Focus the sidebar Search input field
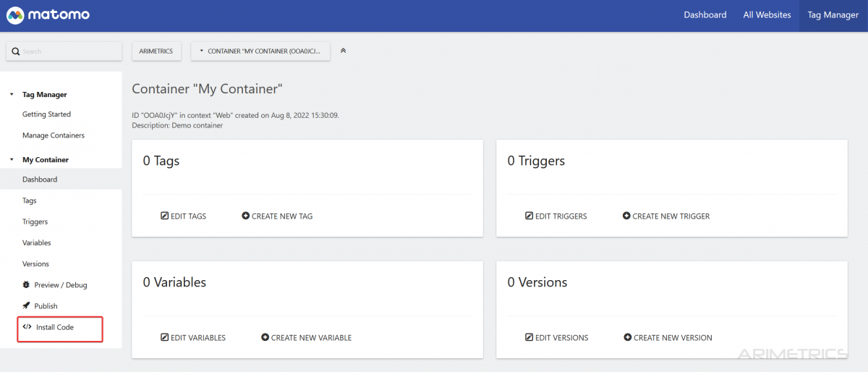The image size is (868, 372). 69,51
